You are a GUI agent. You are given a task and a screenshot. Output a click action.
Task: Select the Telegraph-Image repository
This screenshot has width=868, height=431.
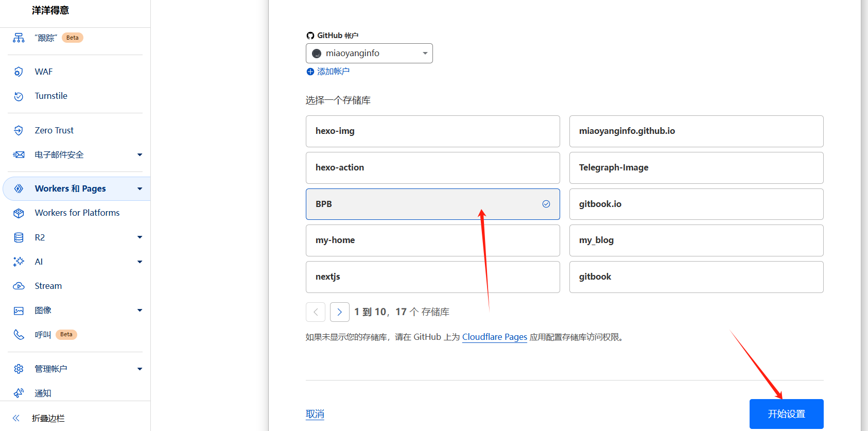(696, 168)
